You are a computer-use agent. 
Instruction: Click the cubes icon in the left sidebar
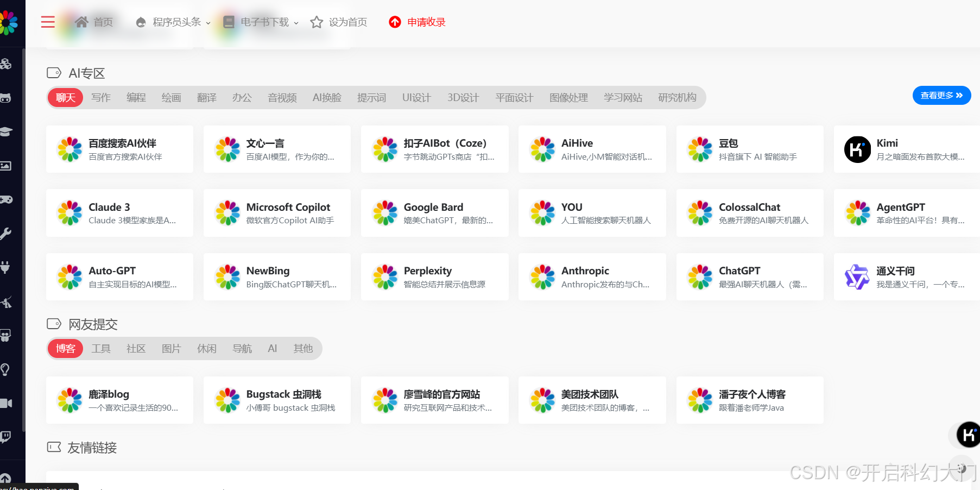pos(5,64)
